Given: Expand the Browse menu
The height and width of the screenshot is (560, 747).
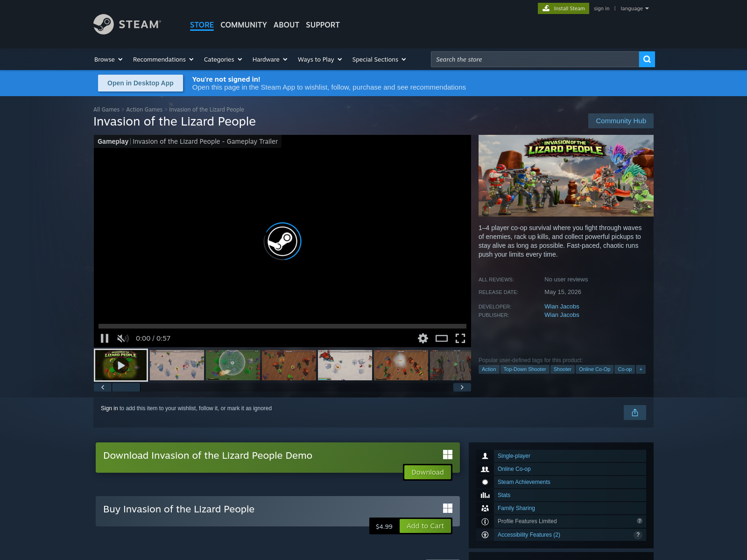Looking at the screenshot, I should click(108, 59).
